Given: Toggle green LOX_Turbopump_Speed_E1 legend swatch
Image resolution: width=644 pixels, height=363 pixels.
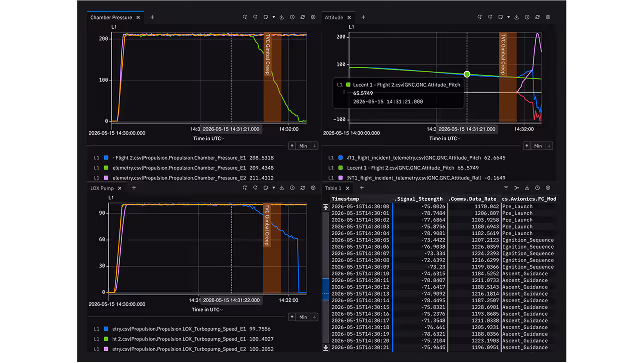Looking at the screenshot, I should coord(106,339).
